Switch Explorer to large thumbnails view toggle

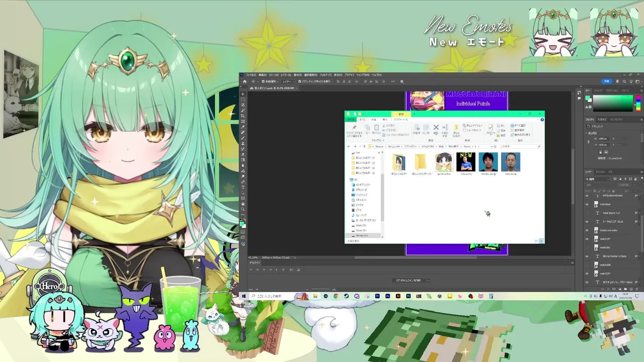pyautogui.click(x=541, y=241)
